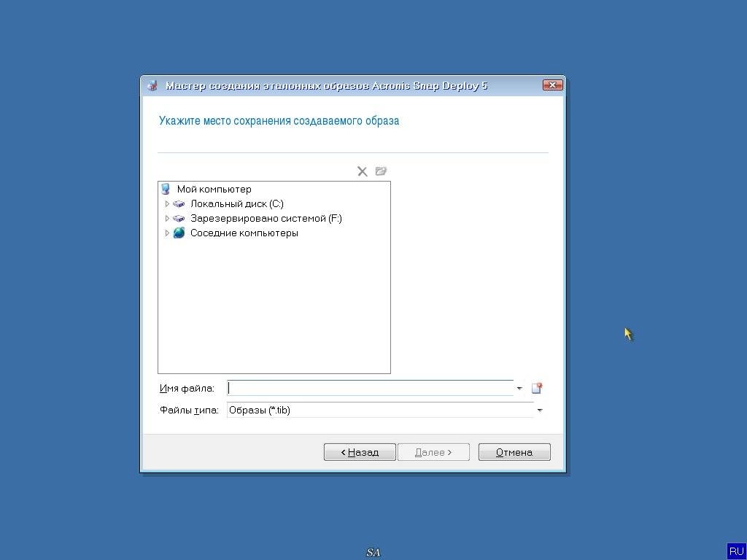Click the Мой компьютер computer icon
Viewport: 747px width, 560px height.
166,189
